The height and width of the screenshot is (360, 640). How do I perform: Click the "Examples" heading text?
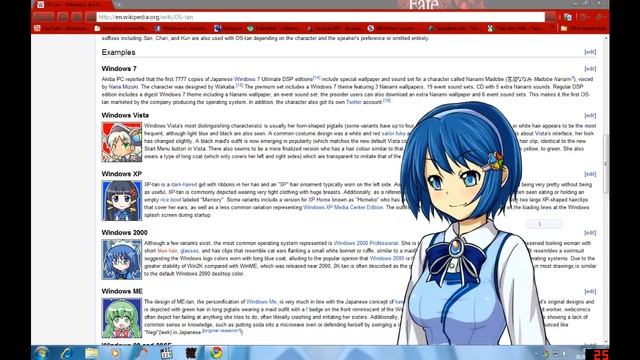point(118,52)
